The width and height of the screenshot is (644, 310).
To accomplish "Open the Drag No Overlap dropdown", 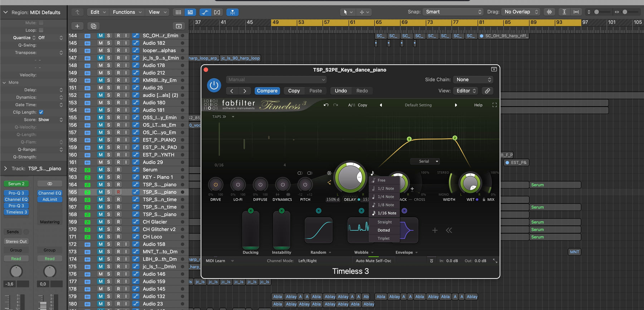I will (x=521, y=12).
